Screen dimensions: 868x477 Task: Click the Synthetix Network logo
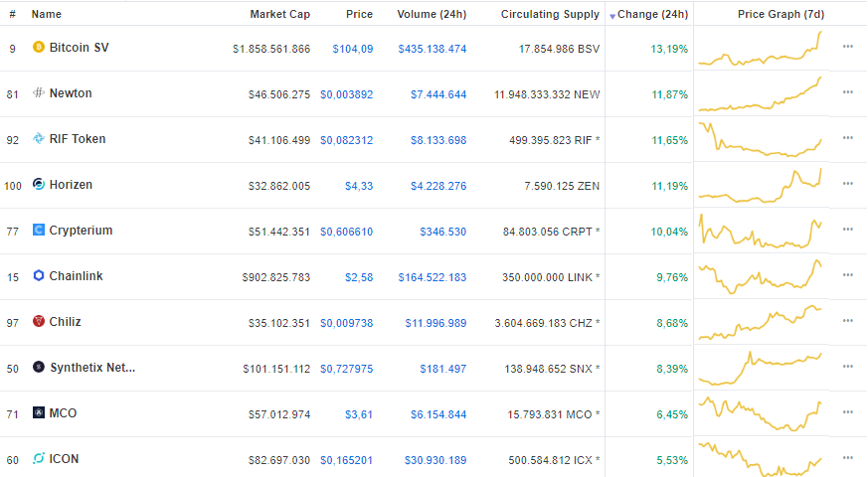click(x=38, y=367)
